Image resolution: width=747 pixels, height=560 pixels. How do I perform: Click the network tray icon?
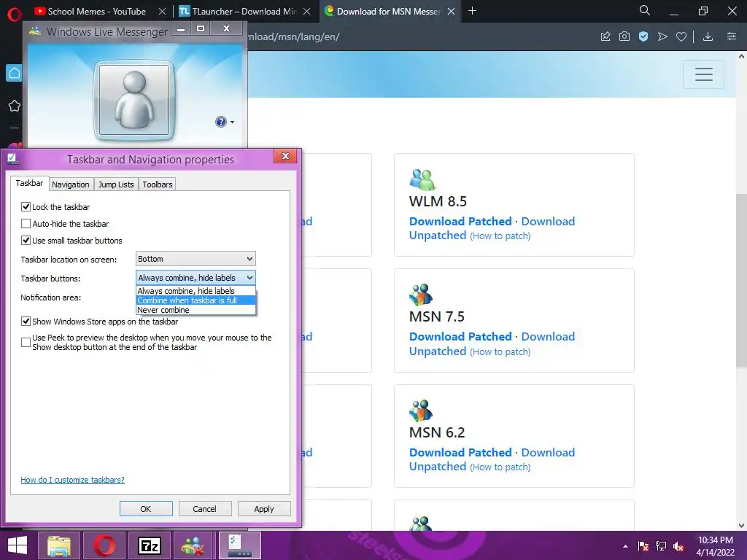pyautogui.click(x=661, y=546)
